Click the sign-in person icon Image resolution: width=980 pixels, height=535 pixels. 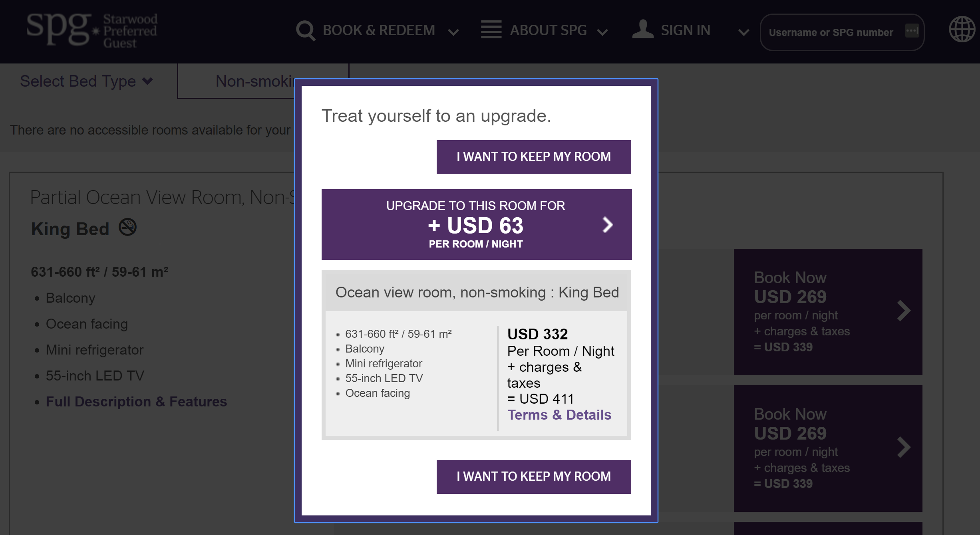coord(642,30)
